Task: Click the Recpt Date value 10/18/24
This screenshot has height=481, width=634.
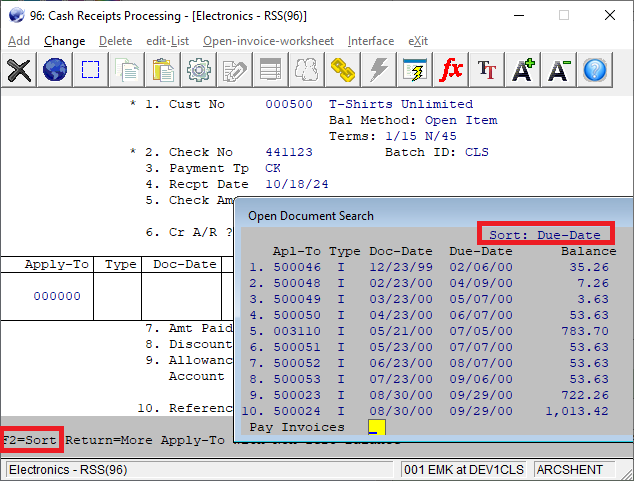Action: [x=297, y=184]
